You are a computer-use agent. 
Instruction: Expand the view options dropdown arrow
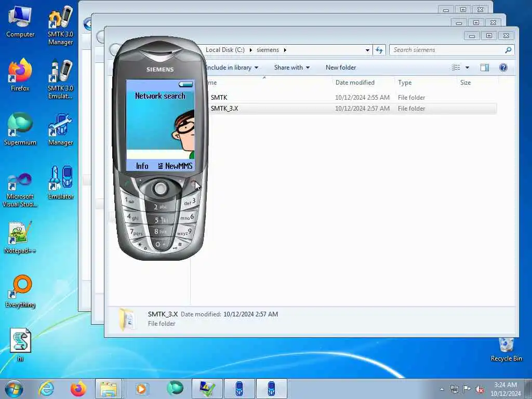(467, 68)
